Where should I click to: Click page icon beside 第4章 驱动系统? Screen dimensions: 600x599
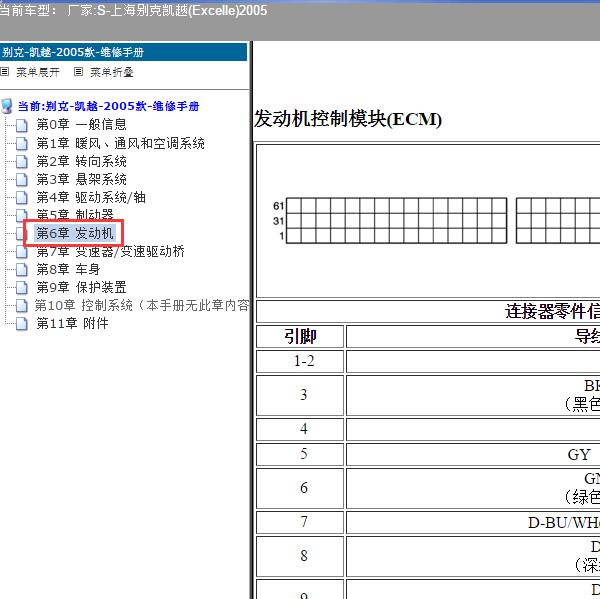pyautogui.click(x=22, y=198)
